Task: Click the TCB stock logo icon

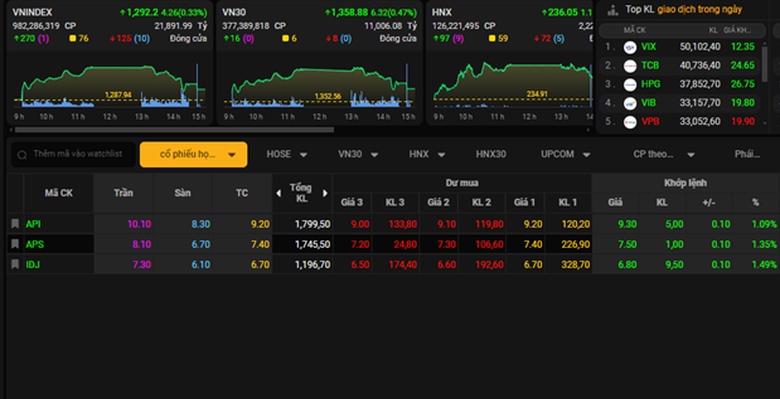Action: coord(630,66)
